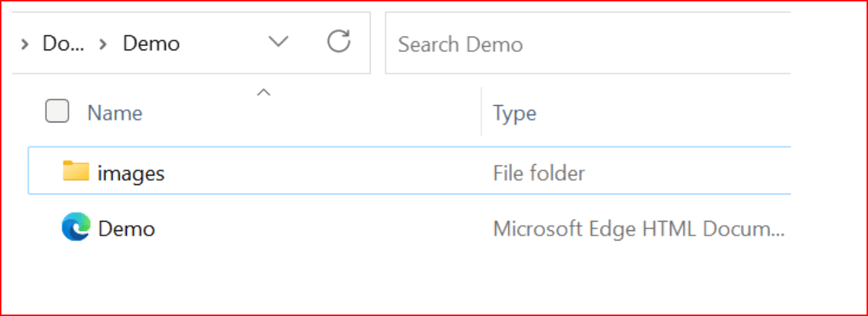The width and height of the screenshot is (868, 316).
Task: Click the sort direction arrow above Name
Action: click(x=264, y=92)
